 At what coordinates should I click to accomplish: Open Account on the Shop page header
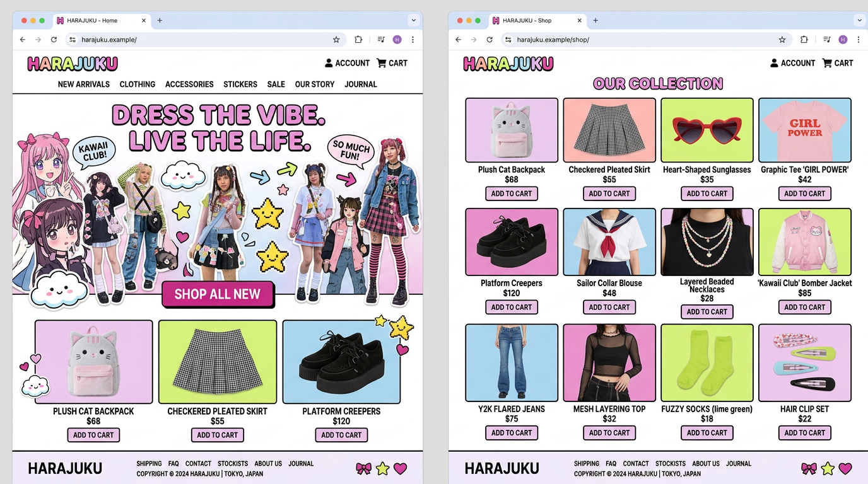[x=792, y=63]
